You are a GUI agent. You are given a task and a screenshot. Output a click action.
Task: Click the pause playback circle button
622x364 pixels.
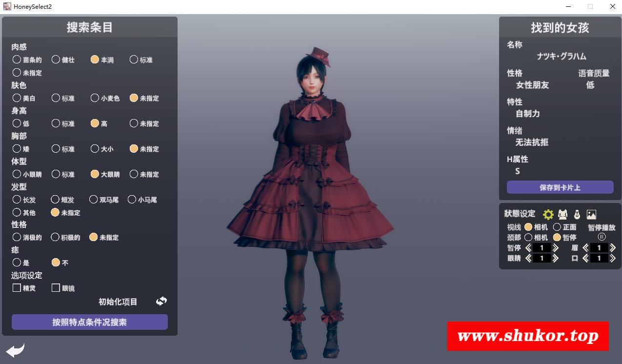coord(602,237)
